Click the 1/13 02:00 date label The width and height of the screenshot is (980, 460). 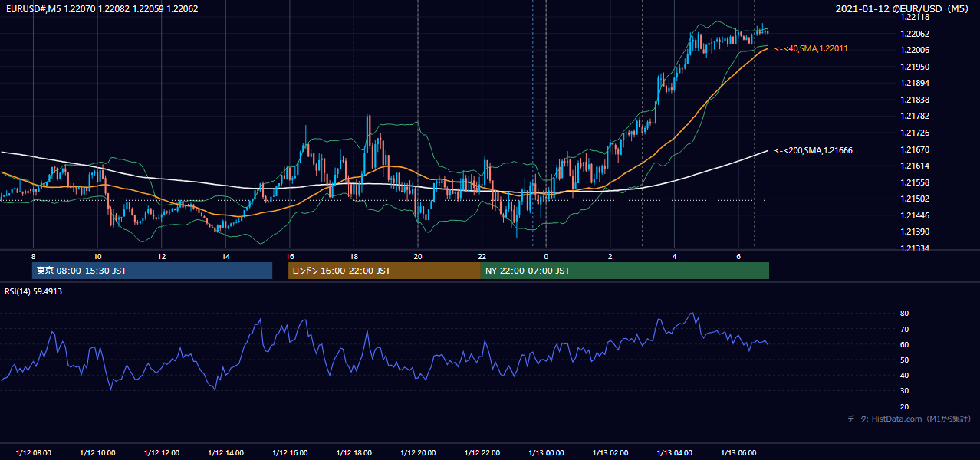610,453
